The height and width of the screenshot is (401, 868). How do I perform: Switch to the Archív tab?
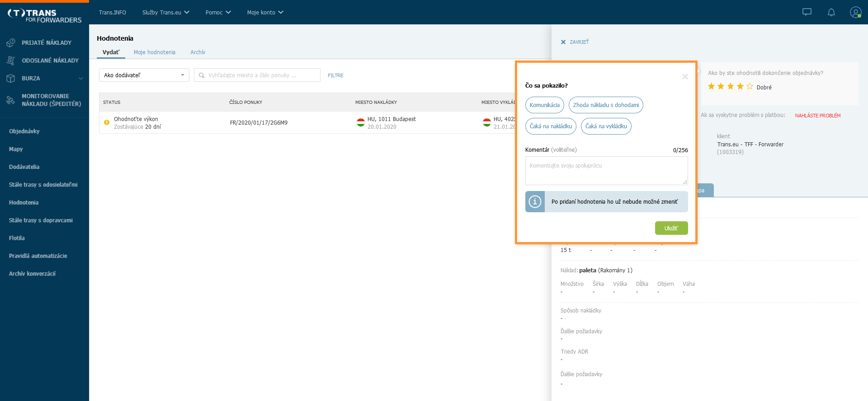[198, 52]
